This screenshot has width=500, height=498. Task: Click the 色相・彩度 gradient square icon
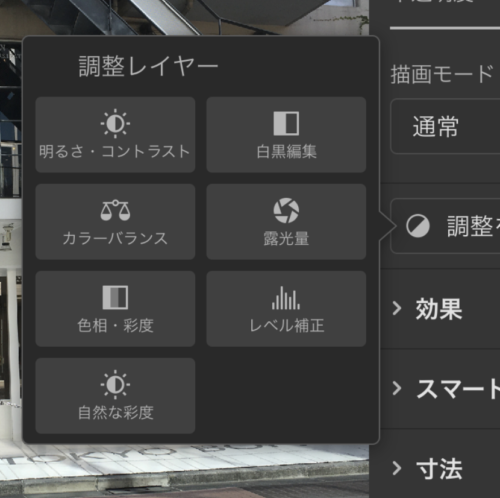pyautogui.click(x=115, y=297)
